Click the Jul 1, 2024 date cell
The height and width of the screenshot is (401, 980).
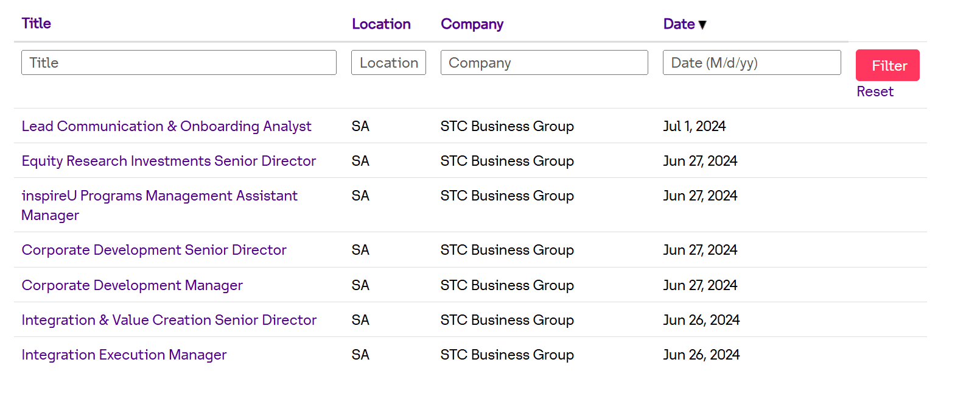(x=695, y=126)
